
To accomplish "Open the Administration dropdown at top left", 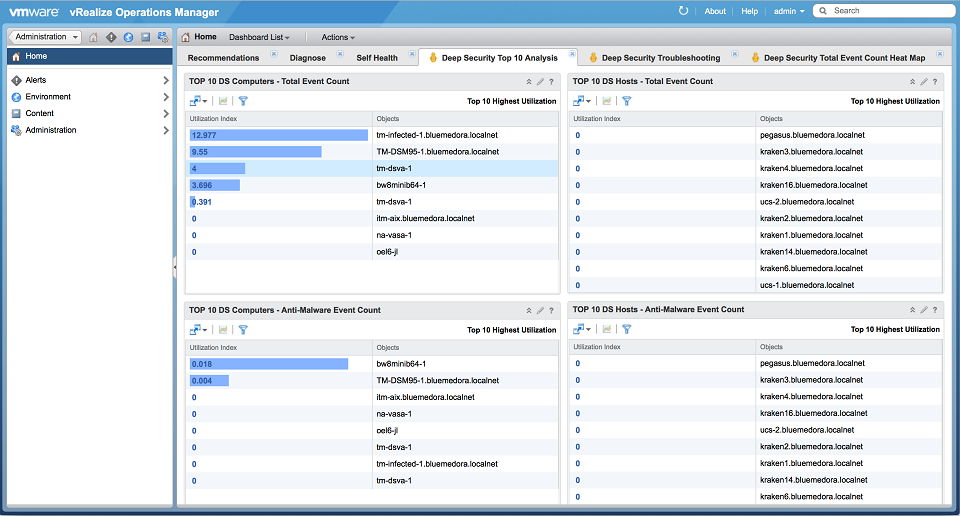I will click(x=46, y=37).
